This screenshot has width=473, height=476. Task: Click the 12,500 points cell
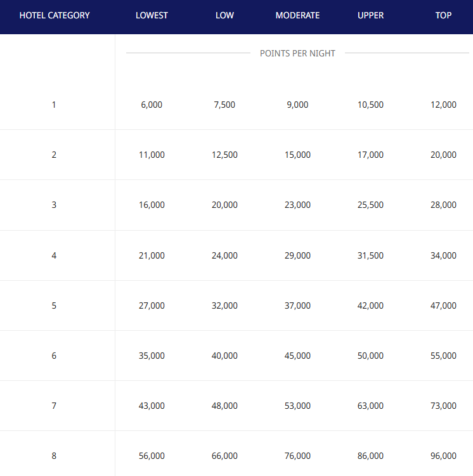pyautogui.click(x=224, y=155)
